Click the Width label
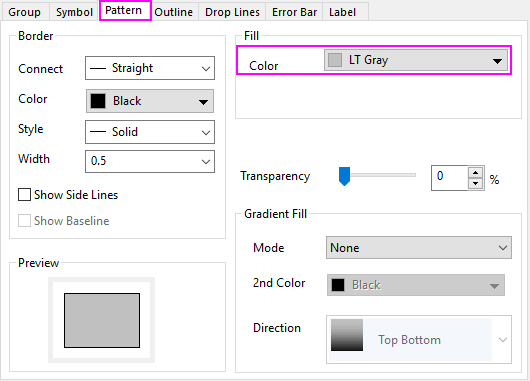The height and width of the screenshot is (381, 530). tap(34, 159)
